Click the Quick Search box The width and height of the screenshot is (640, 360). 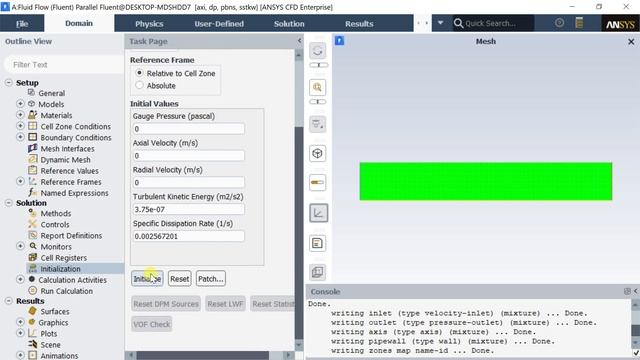(x=493, y=23)
